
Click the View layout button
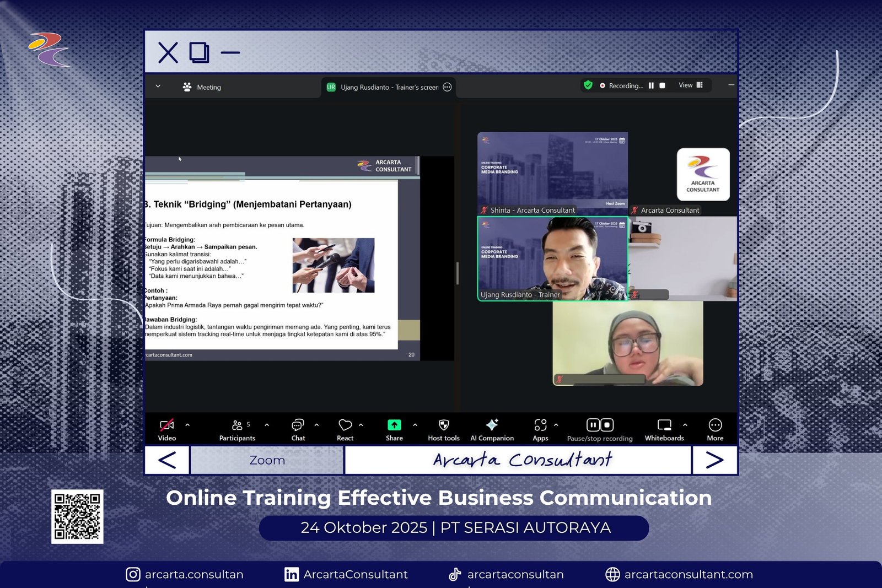pos(691,85)
